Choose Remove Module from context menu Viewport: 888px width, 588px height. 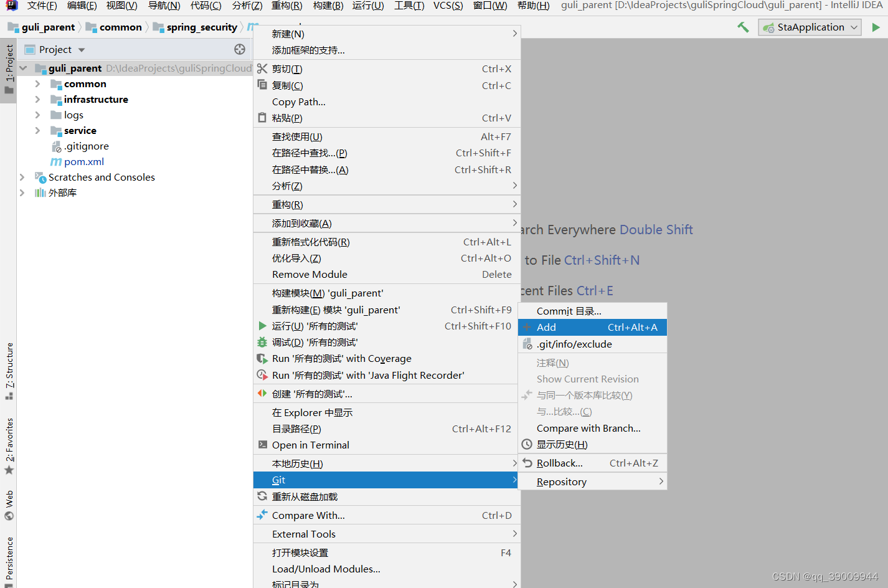point(387,274)
